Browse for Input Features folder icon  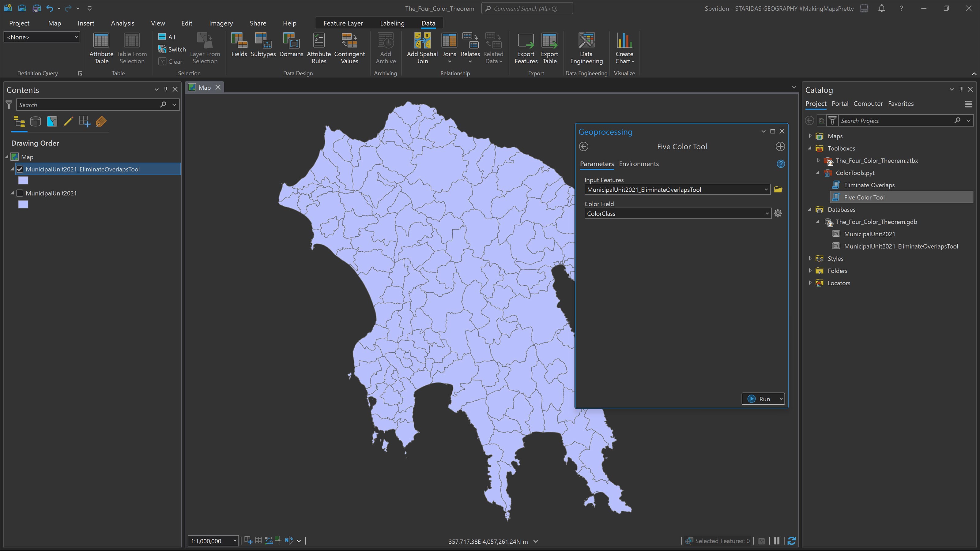[778, 189]
